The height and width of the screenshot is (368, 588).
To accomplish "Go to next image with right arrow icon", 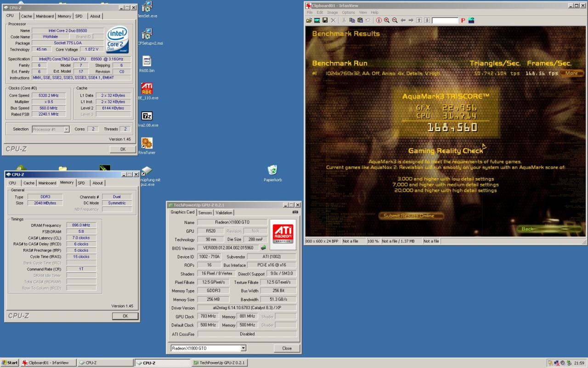I will tap(411, 20).
